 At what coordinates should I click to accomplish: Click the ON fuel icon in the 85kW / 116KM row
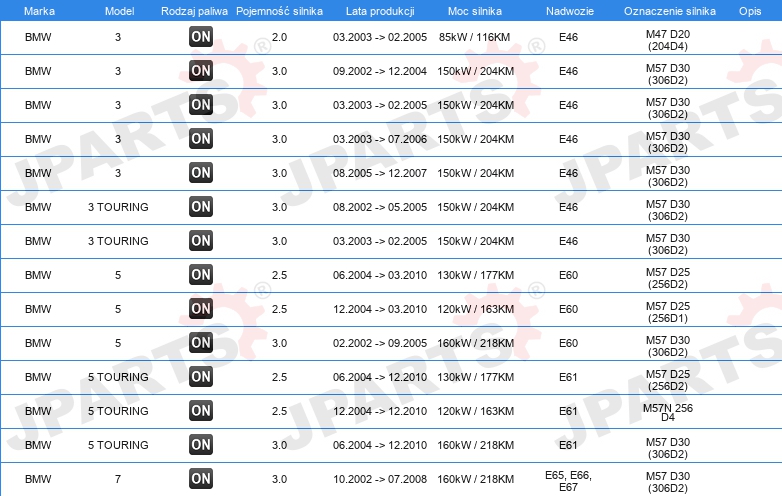pyautogui.click(x=201, y=37)
